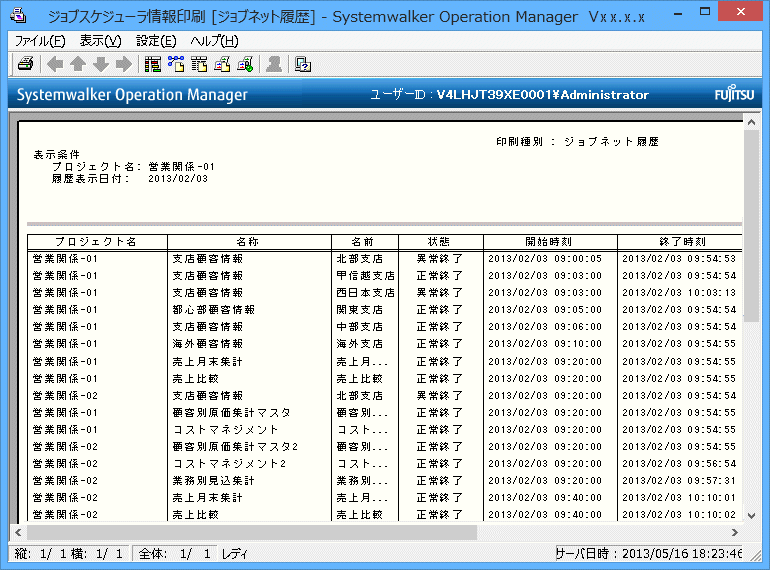
Task: Open the 設定(E) menu
Action: tap(156, 41)
